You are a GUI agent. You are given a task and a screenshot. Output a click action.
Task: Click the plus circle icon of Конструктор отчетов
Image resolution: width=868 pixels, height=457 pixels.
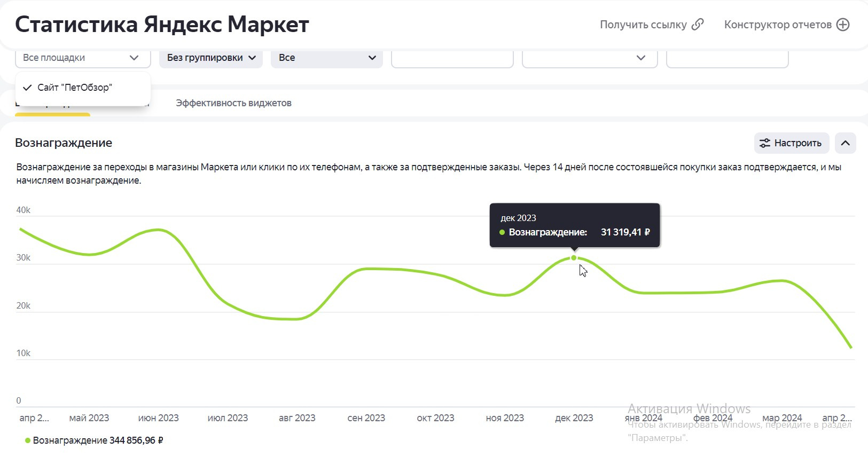pyautogui.click(x=843, y=25)
